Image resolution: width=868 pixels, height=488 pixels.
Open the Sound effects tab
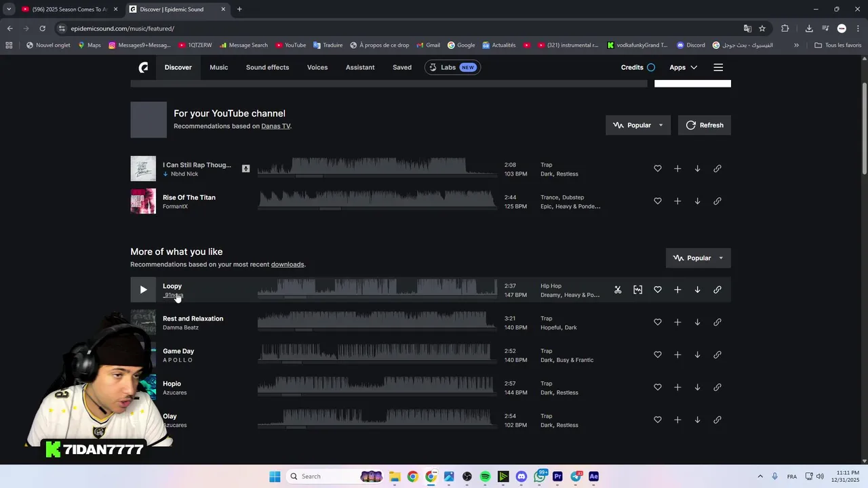(x=267, y=67)
